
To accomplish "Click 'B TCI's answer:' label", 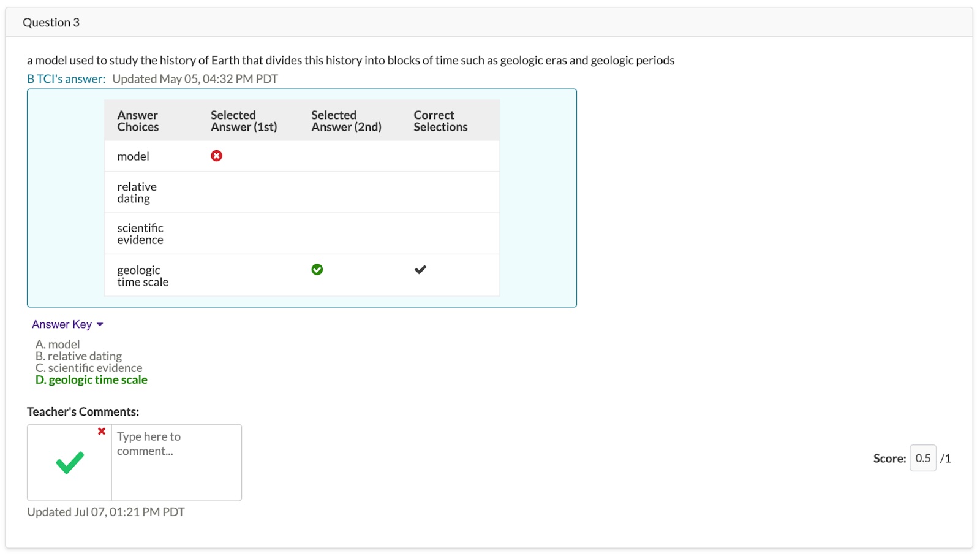I will 66,79.
